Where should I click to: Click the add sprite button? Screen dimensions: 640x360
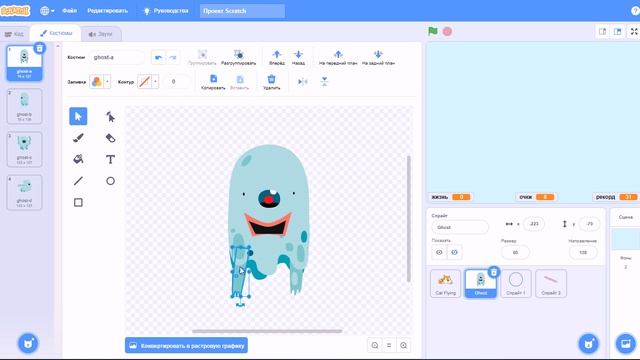[x=589, y=343]
